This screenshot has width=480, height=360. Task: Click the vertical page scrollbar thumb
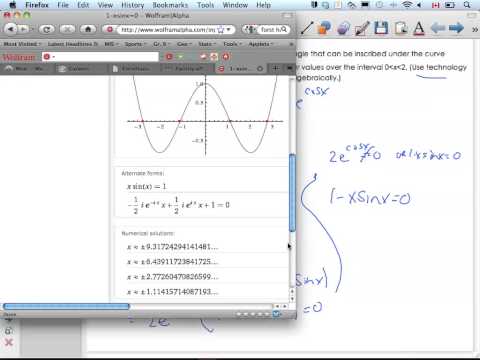tap(292, 193)
